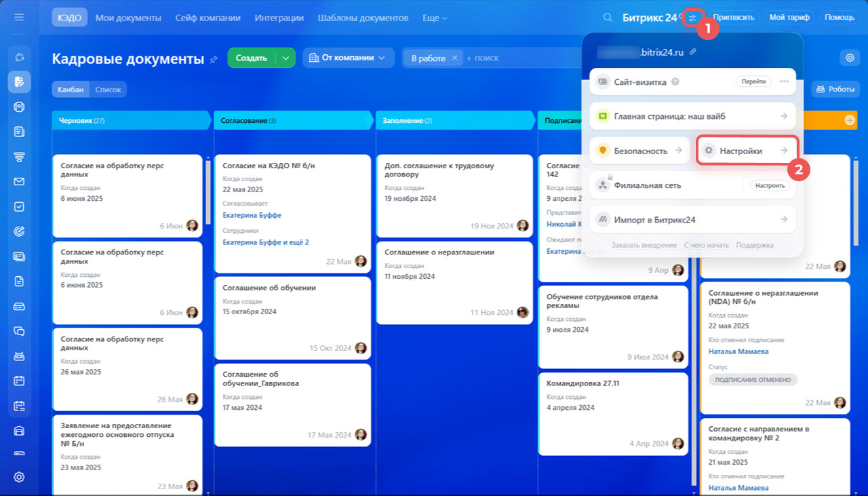Click the Роботы button
The image size is (868, 496).
click(x=835, y=89)
